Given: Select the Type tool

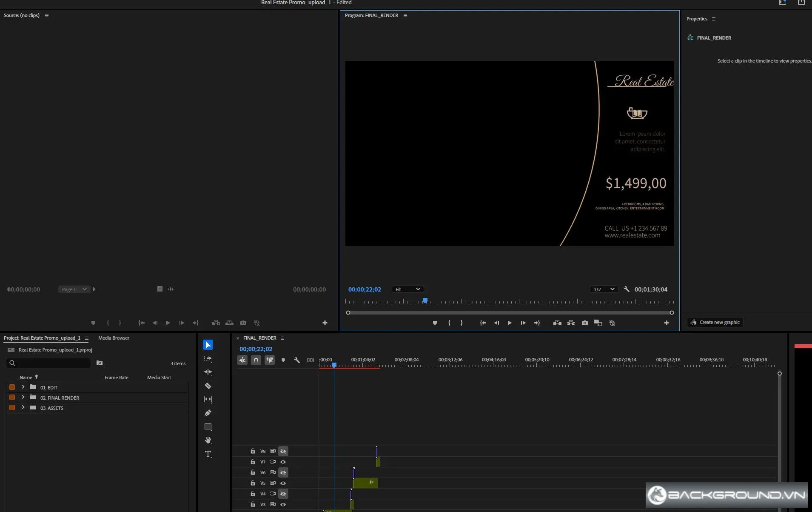Looking at the screenshot, I should point(208,454).
